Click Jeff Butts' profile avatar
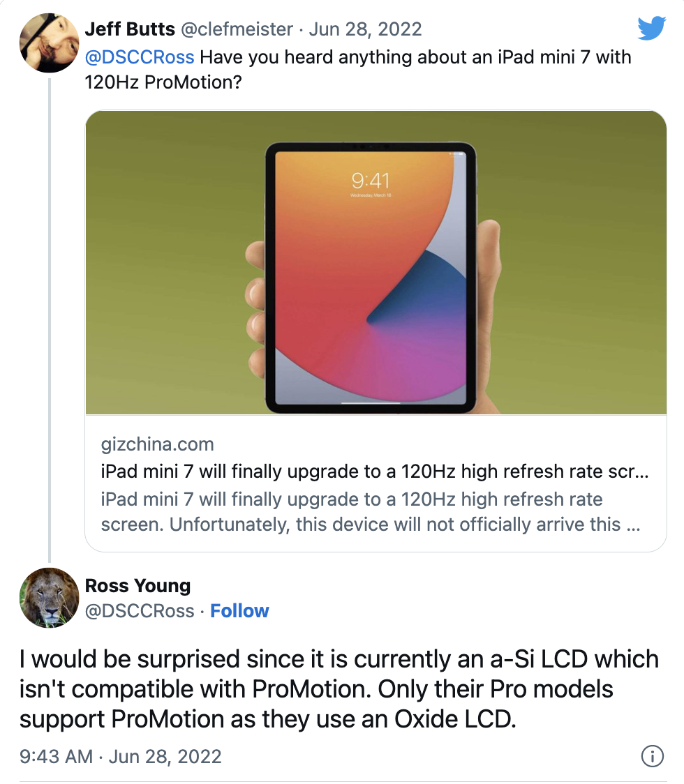 tap(49, 43)
